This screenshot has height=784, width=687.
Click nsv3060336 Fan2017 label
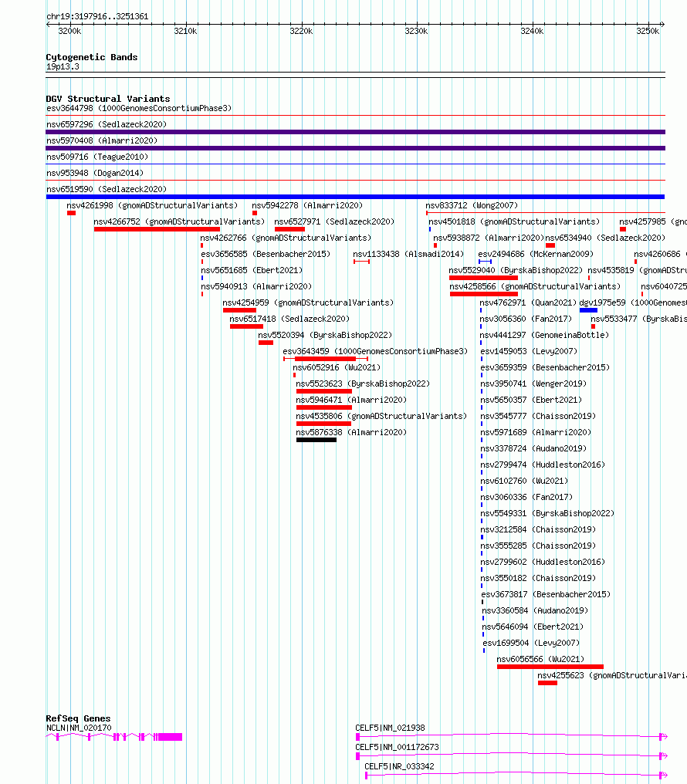click(x=526, y=497)
